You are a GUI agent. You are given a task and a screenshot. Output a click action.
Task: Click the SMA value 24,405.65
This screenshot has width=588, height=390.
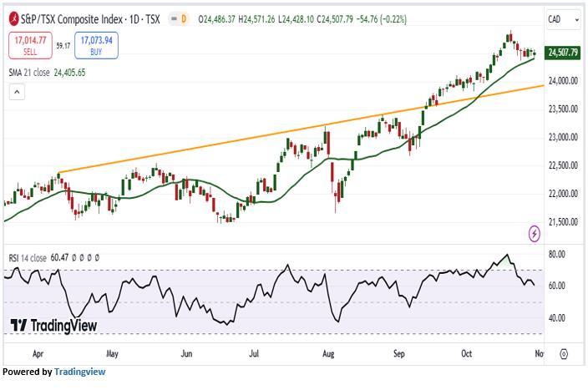[x=70, y=73]
